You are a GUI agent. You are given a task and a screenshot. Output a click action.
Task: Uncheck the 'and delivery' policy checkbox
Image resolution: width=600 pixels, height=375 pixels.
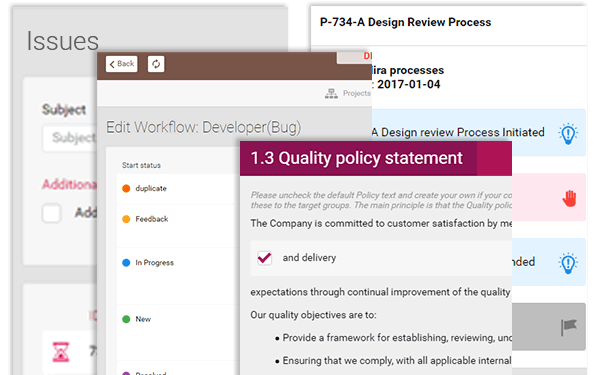point(264,258)
